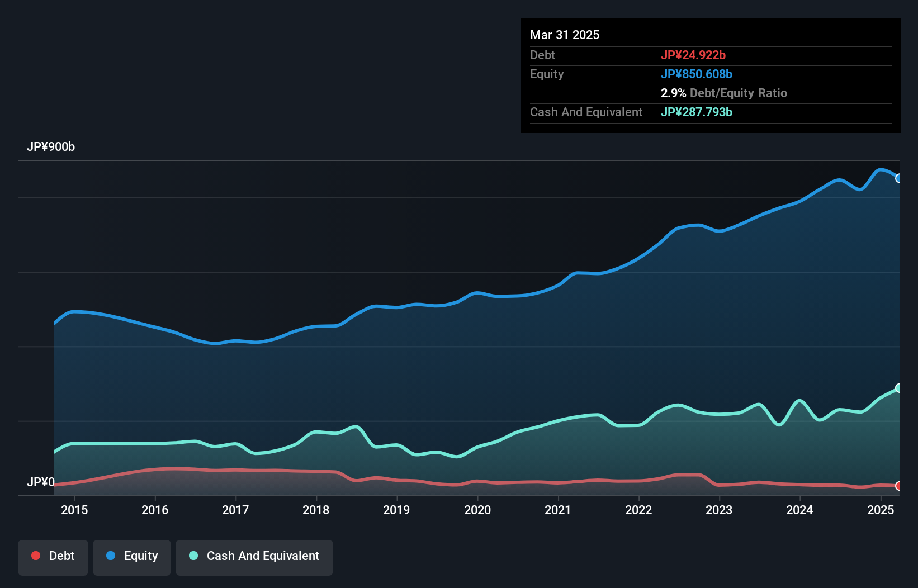The width and height of the screenshot is (918, 588).
Task: Select the 2020 label on the x-axis
Action: click(x=477, y=510)
